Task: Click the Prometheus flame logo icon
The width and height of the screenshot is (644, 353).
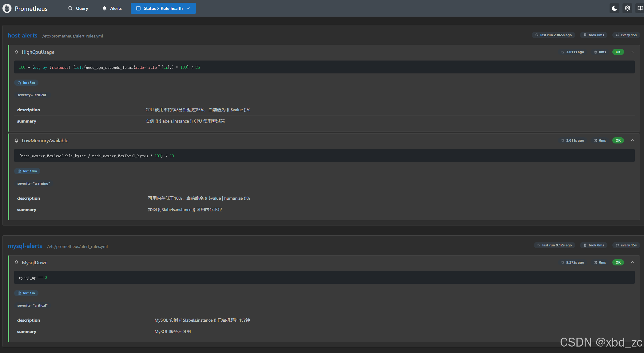Action: click(x=7, y=8)
